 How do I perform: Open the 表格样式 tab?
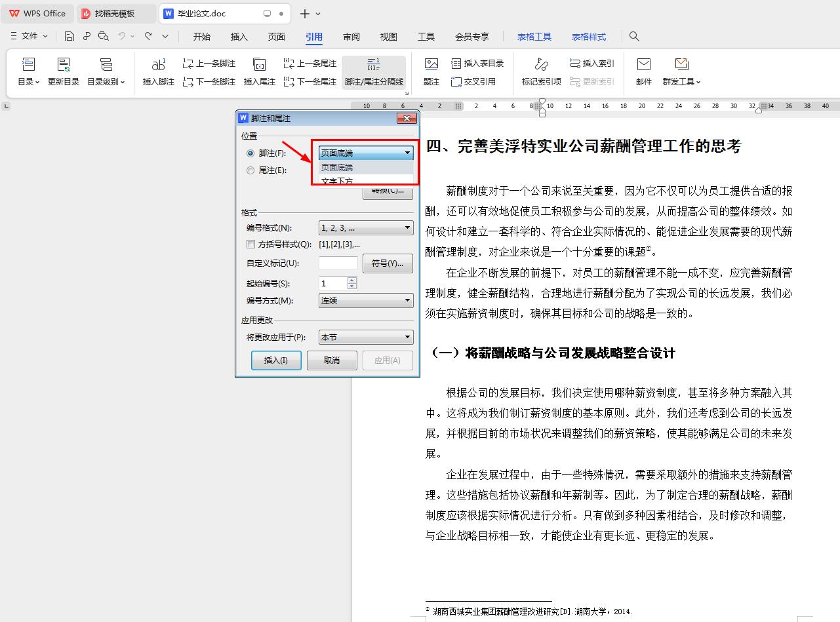[x=588, y=37]
